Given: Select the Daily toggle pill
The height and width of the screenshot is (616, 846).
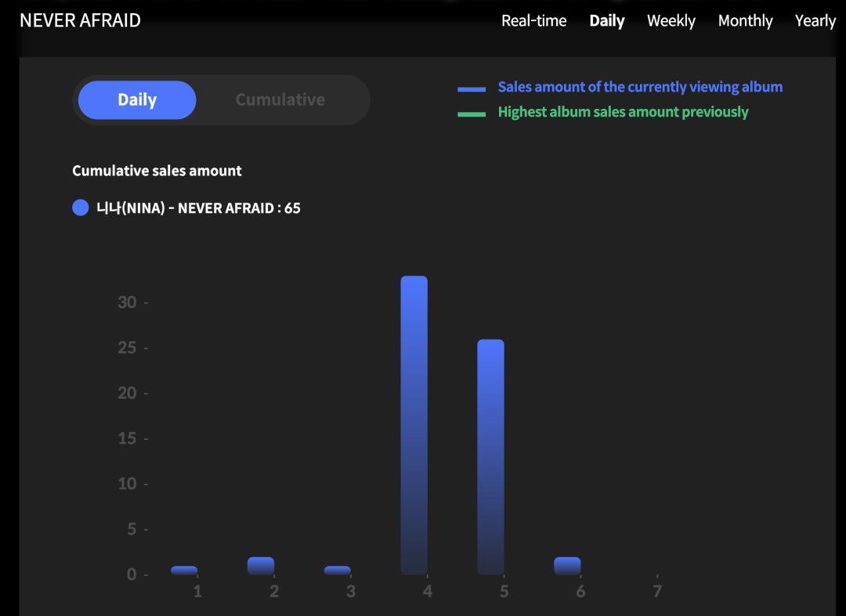Looking at the screenshot, I should click(137, 100).
